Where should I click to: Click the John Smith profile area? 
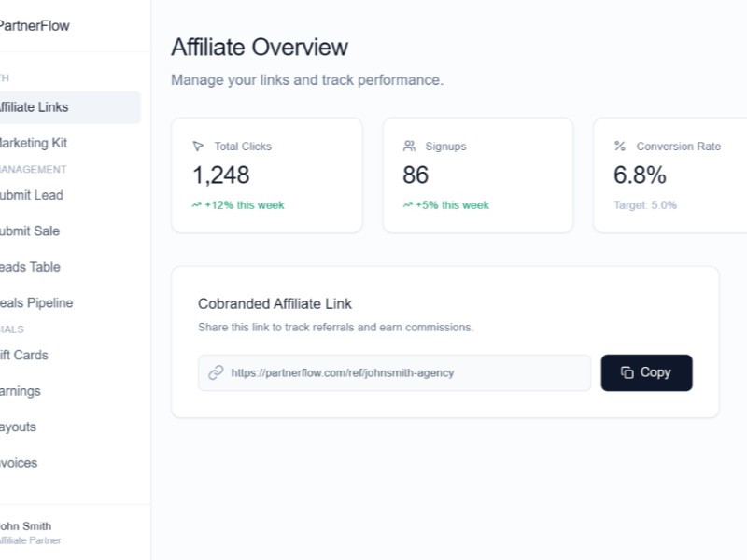(28, 532)
